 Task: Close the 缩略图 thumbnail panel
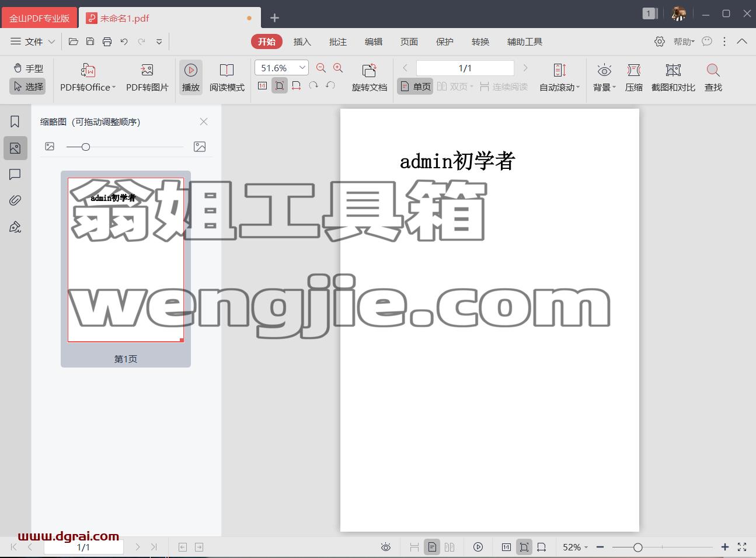tap(204, 122)
